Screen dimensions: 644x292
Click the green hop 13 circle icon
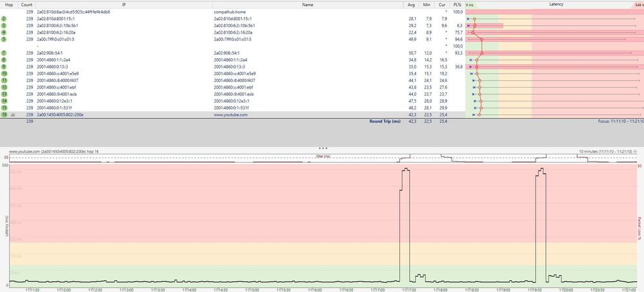pos(4,94)
